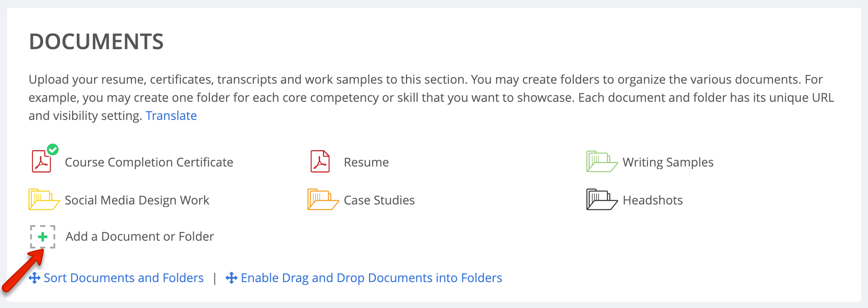Open the orange Case Studies folder icon
Viewport: 868px width, 308px height.
point(323,199)
